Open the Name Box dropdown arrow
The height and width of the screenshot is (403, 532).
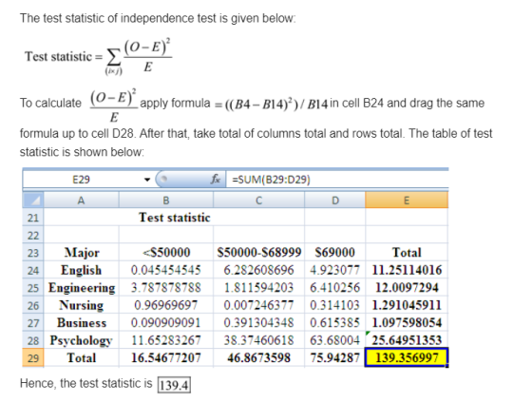(x=147, y=180)
